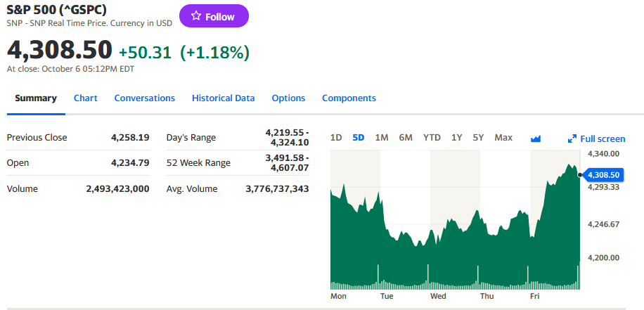This screenshot has height=310, width=644.
Task: Click the 4,308.50 current price marker on chart
Action: pyautogui.click(x=603, y=175)
